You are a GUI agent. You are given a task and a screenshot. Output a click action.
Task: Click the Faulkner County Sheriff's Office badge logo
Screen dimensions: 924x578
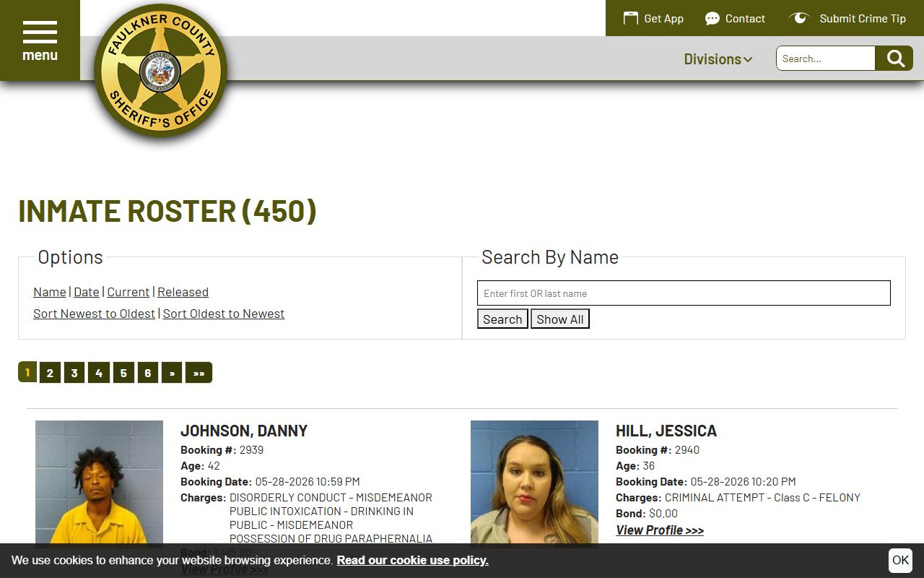point(160,71)
